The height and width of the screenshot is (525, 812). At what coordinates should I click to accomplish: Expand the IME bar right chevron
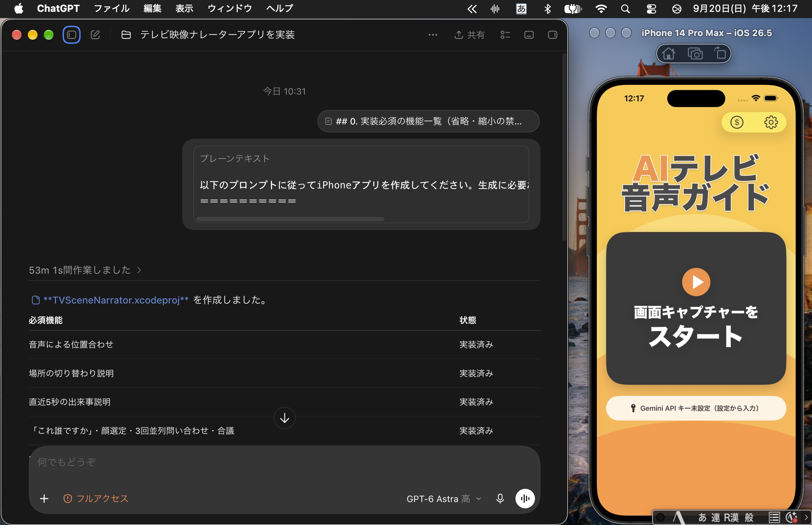806,518
